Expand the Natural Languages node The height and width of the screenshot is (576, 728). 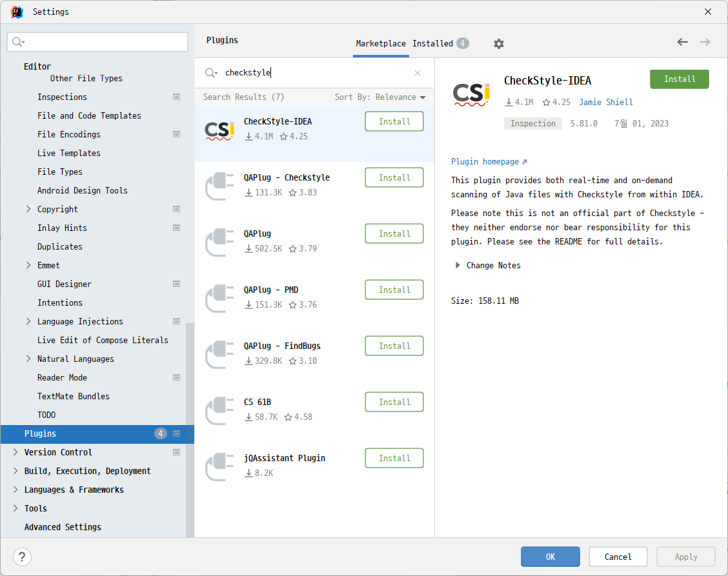coord(28,359)
